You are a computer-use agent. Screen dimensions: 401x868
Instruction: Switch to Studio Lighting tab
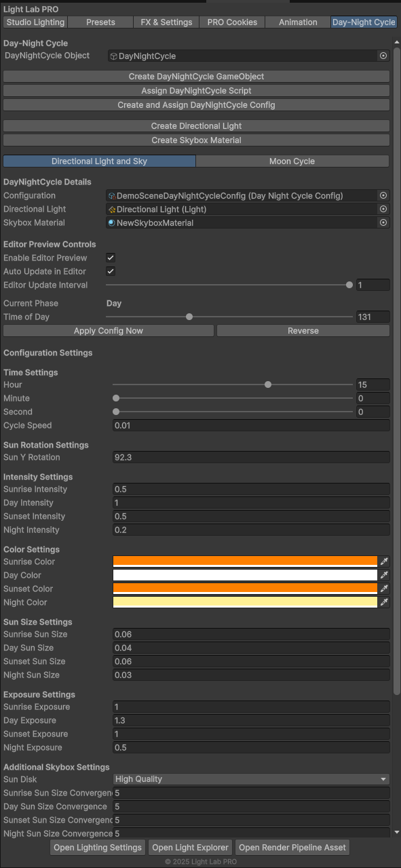coord(35,22)
